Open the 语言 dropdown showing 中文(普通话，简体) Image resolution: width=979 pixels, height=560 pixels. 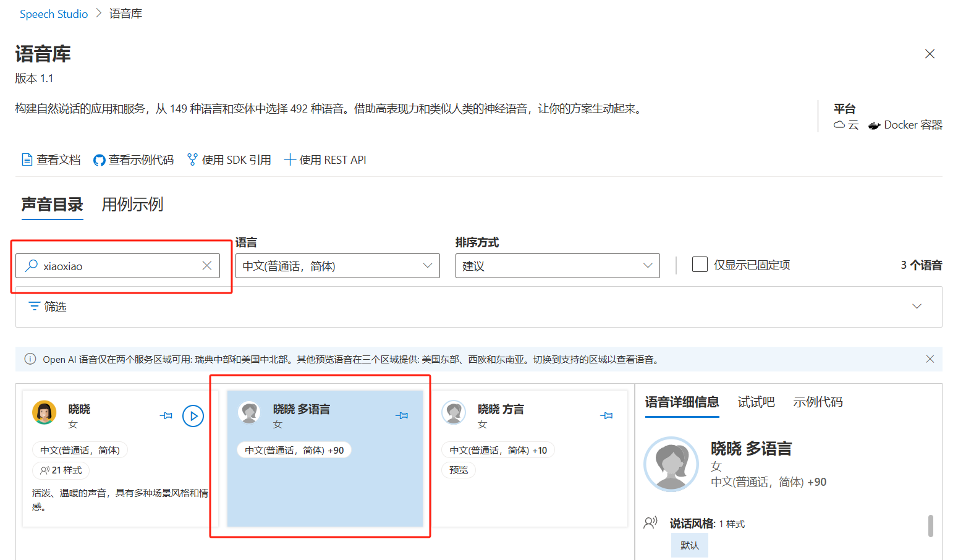click(337, 266)
